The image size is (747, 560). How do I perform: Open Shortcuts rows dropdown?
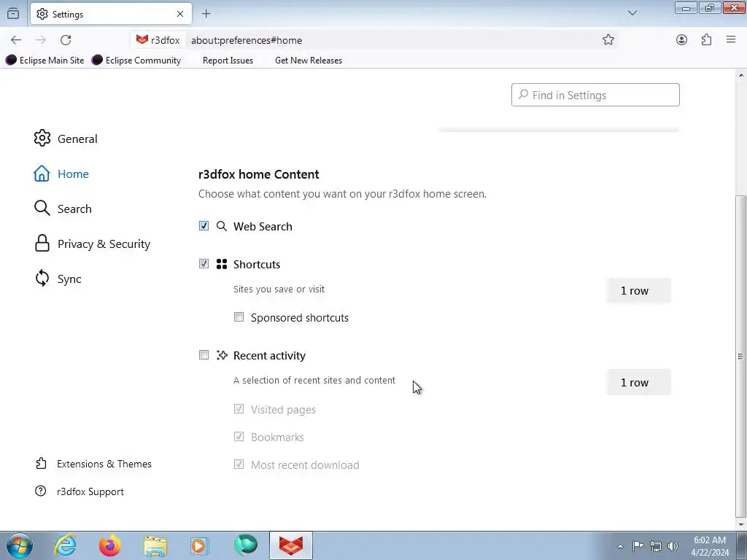[639, 290]
